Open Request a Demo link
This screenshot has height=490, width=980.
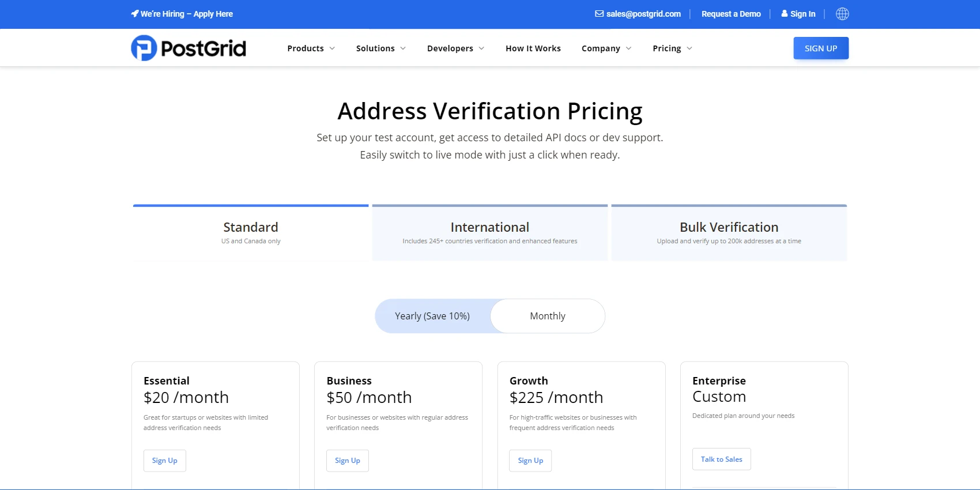pos(731,14)
